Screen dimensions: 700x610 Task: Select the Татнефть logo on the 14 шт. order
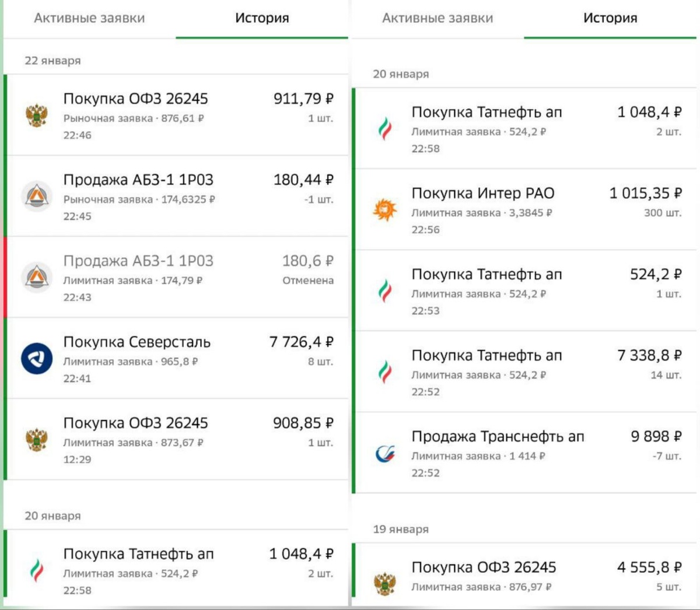click(385, 372)
